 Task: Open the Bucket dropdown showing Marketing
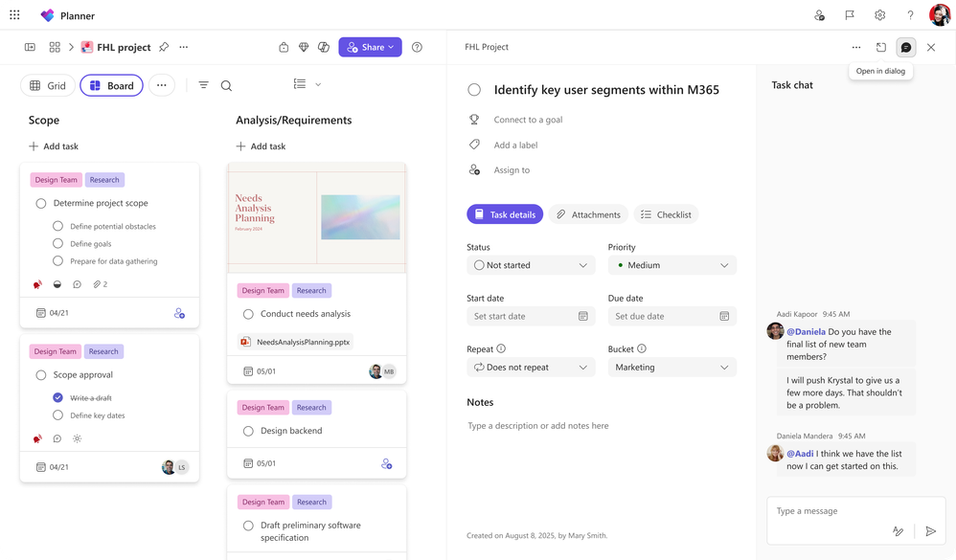[x=671, y=368]
